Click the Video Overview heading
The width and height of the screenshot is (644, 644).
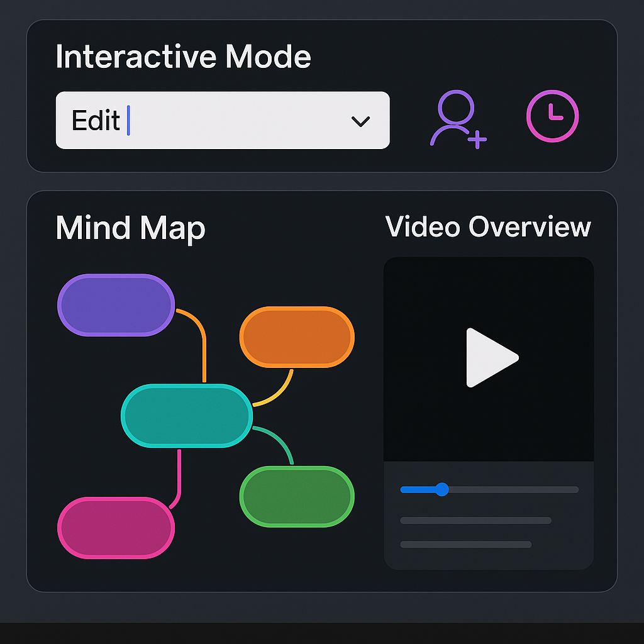tap(488, 226)
